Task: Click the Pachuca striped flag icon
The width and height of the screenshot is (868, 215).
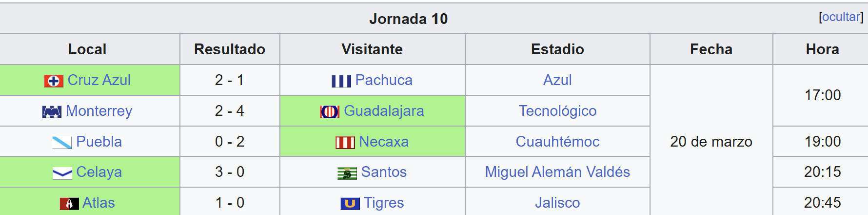Action: click(x=341, y=81)
